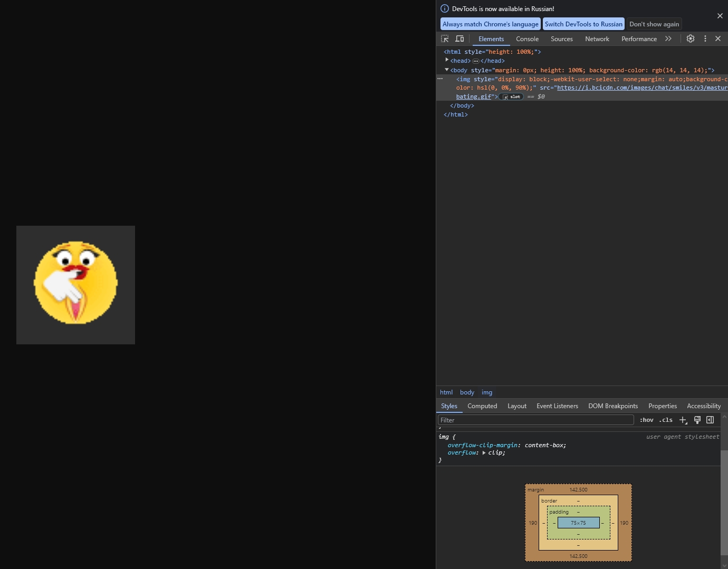
Task: Click the user agent stylesheet label
Action: click(x=683, y=437)
